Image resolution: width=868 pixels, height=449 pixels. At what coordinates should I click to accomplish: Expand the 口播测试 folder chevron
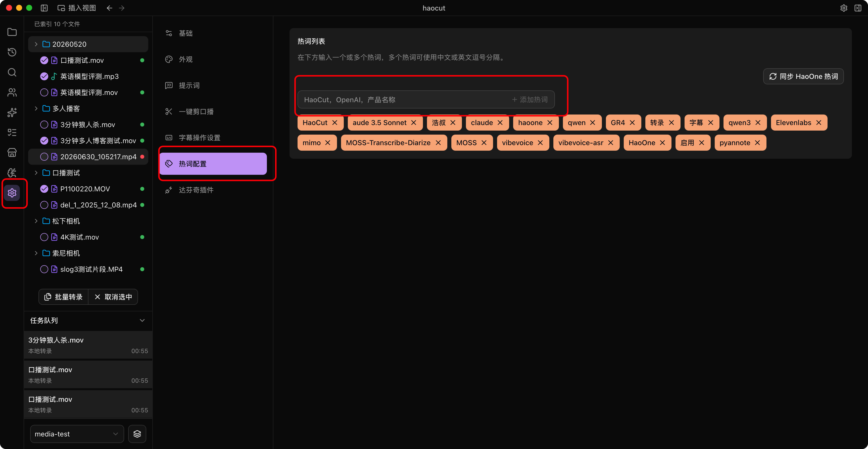click(36, 173)
